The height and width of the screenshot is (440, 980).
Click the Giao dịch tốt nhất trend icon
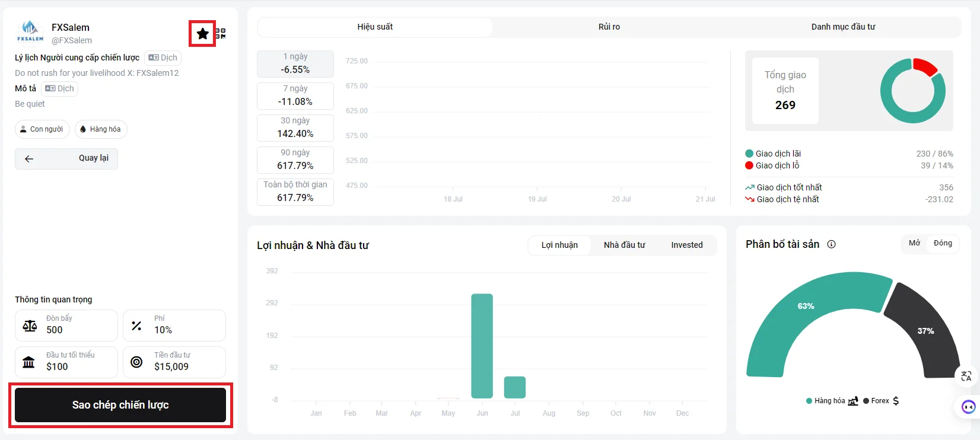(750, 187)
